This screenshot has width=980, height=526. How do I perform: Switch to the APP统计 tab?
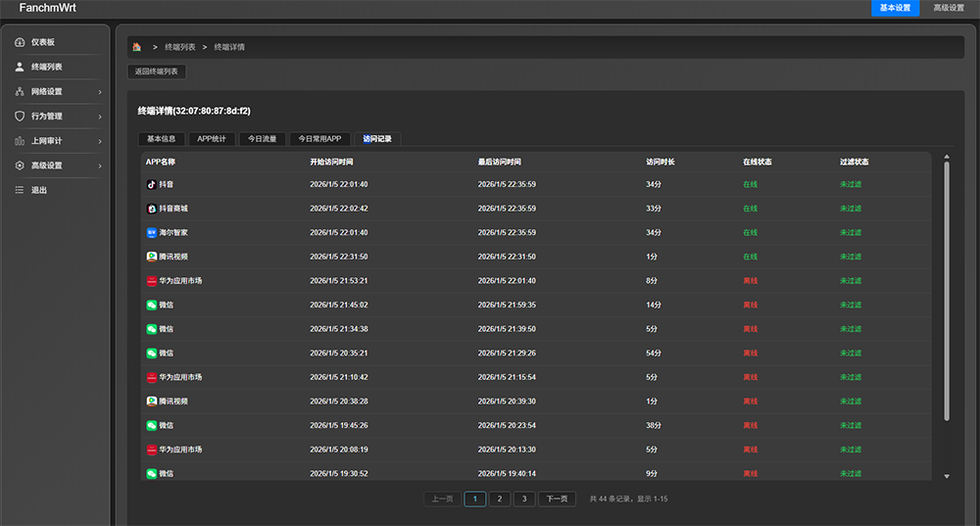(212, 139)
